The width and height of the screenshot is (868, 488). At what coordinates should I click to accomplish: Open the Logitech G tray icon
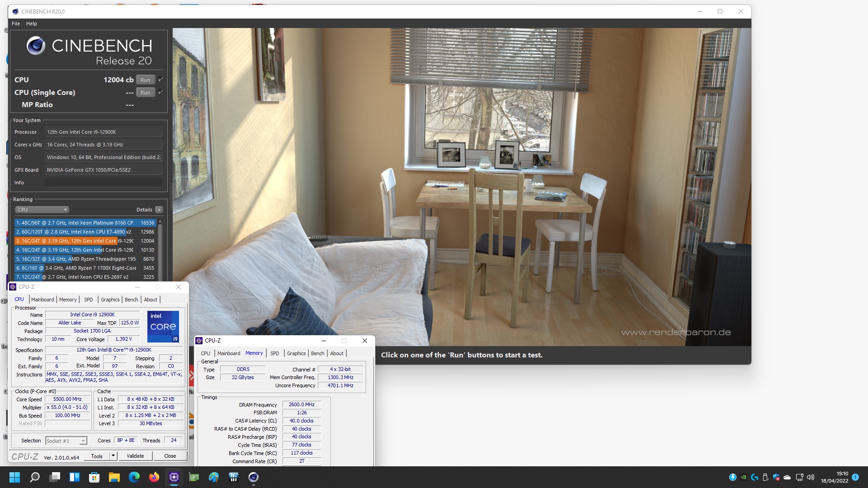point(755,477)
